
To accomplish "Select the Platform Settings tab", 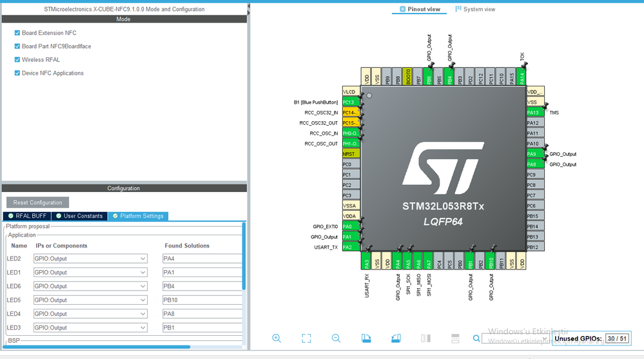I will click(x=138, y=216).
